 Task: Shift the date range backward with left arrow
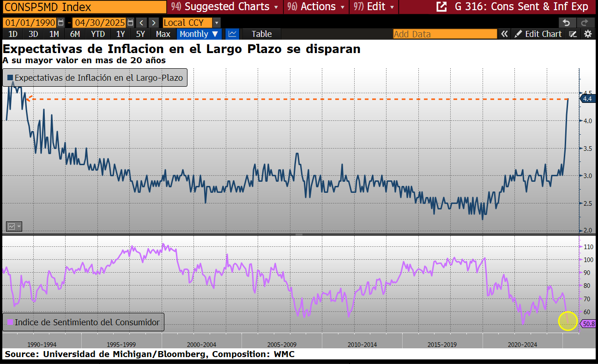tap(142, 23)
